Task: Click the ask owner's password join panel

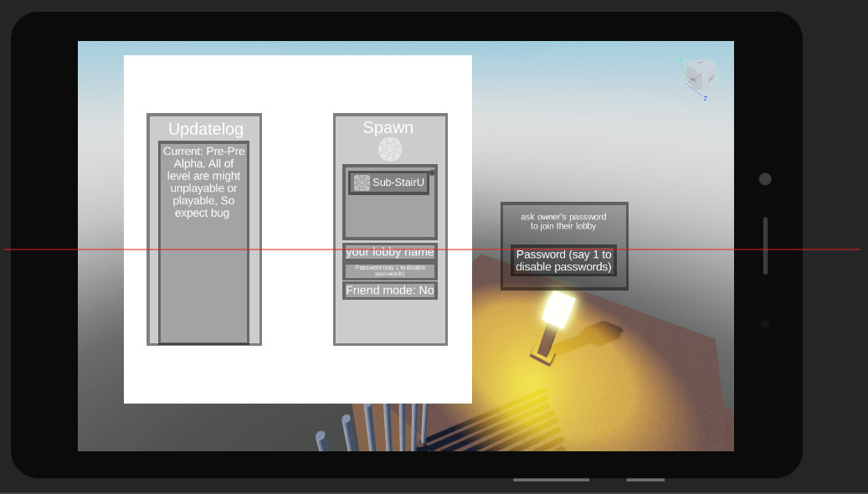Action: click(564, 246)
